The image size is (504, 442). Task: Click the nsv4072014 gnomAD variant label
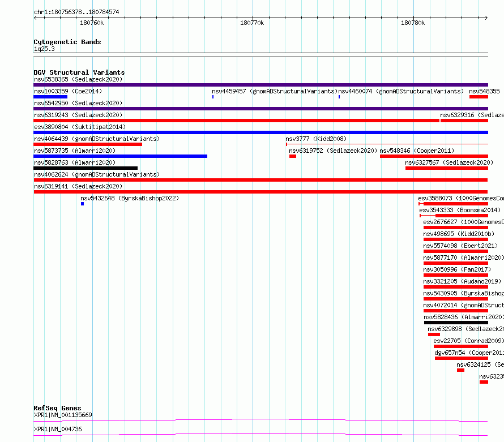[x=463, y=305]
